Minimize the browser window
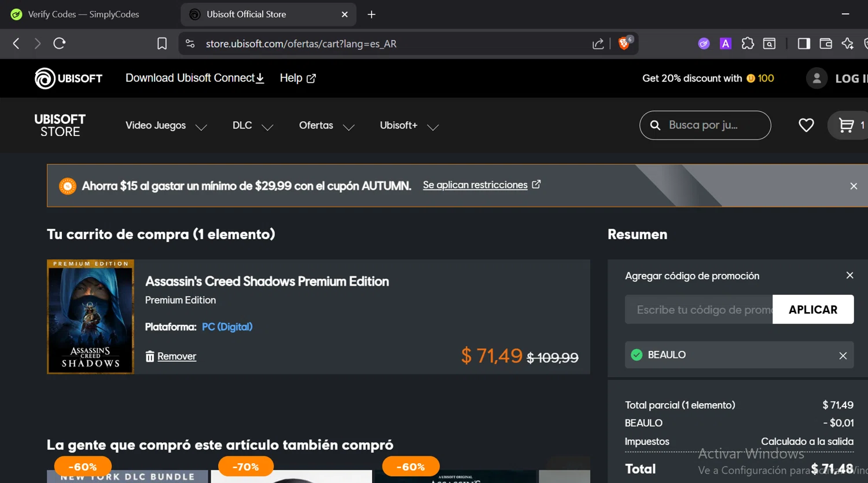This screenshot has width=868, height=483. 845,14
